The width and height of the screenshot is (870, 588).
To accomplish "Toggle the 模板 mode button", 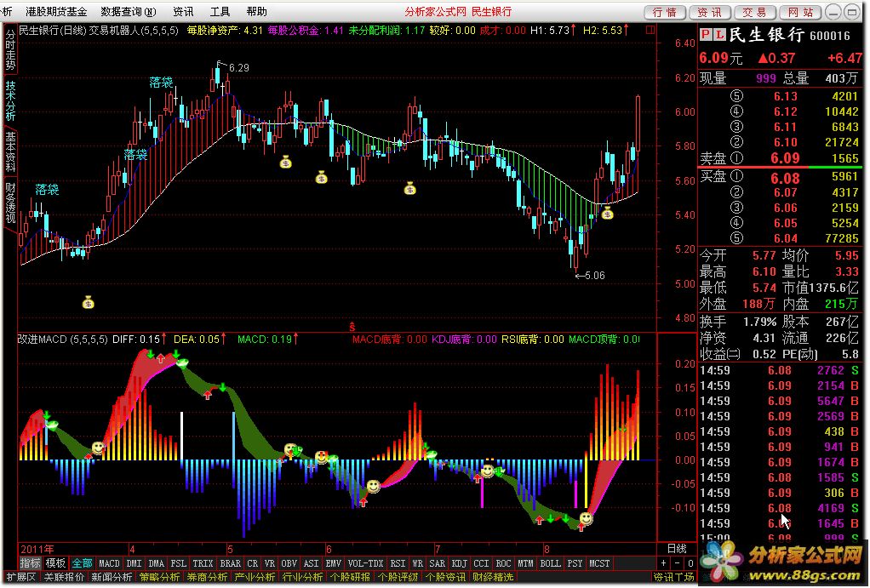I will coord(55,563).
